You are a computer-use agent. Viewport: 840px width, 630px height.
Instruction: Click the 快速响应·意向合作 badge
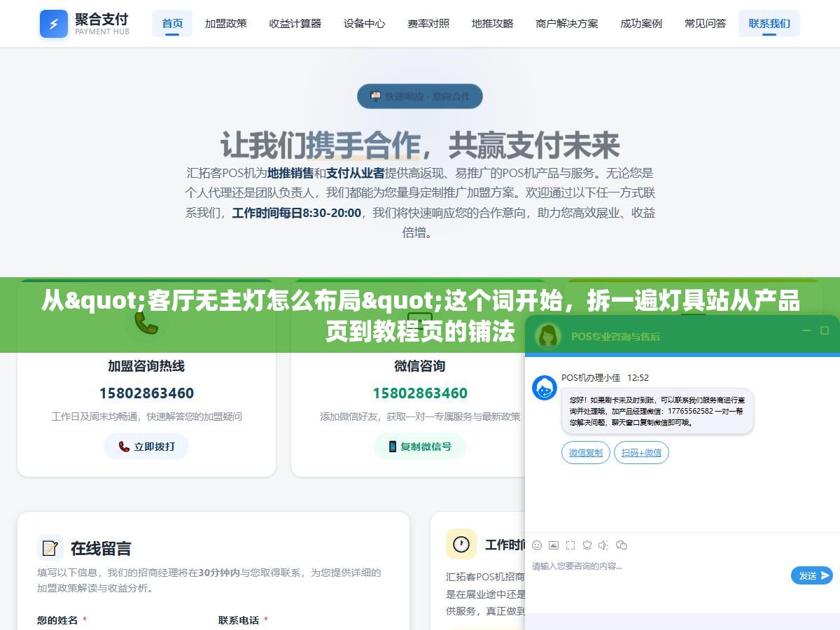coord(420,96)
